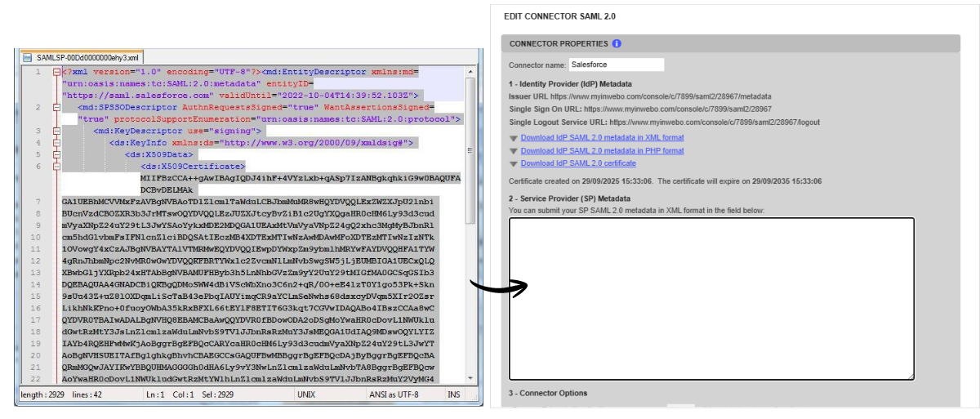This screenshot has height=419, width=980.
Task: Open Download IdP SAML 2.0 certificate link
Action: 578,164
